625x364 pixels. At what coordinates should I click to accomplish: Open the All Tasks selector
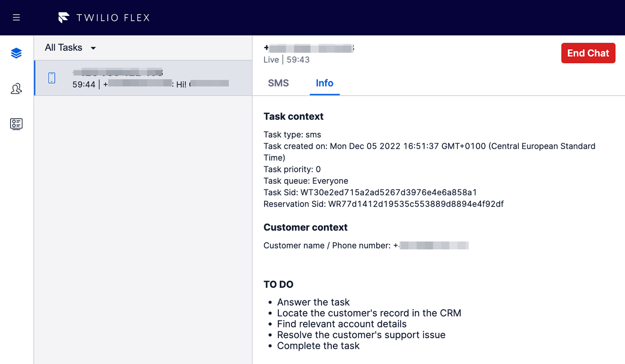pyautogui.click(x=70, y=48)
